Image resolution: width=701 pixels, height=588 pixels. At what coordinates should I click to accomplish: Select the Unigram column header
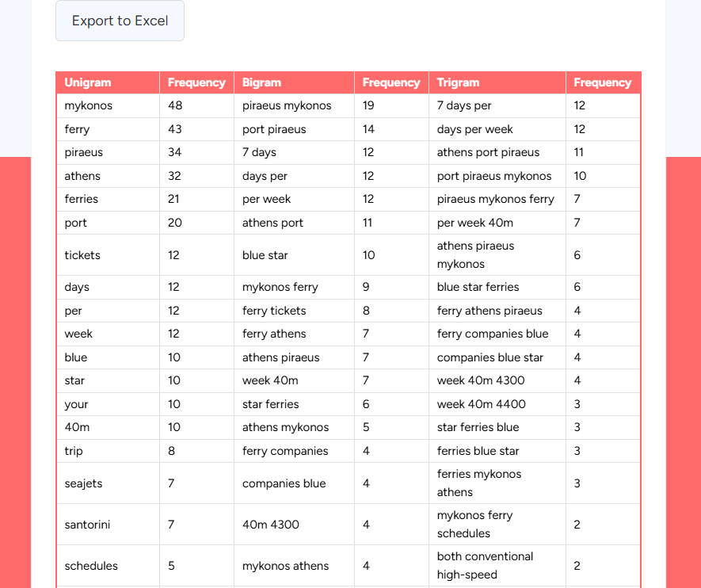87,82
